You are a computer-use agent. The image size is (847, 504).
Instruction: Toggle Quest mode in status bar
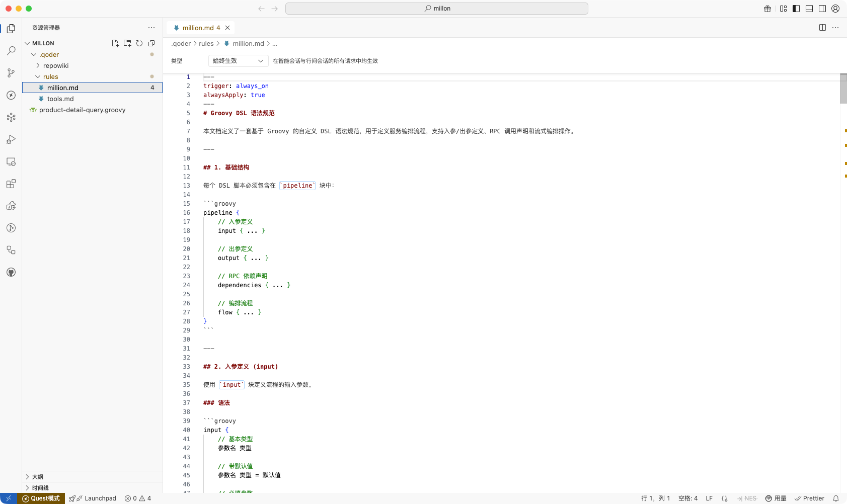click(41, 498)
